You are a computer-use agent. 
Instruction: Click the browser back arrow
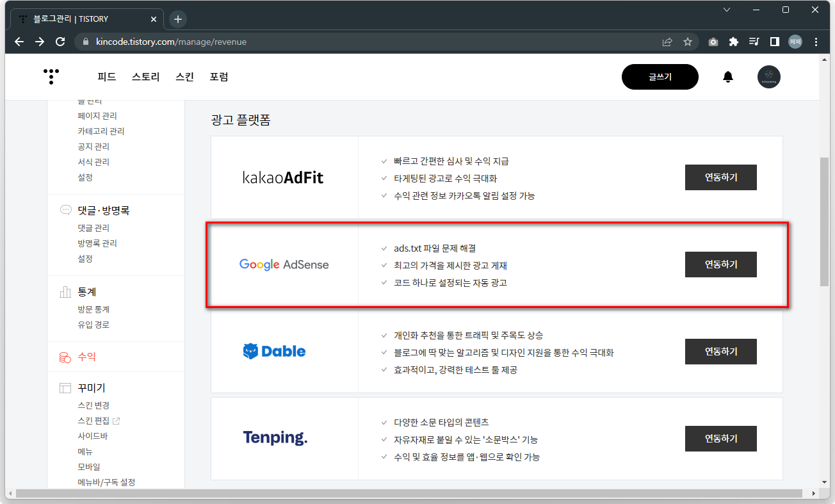(x=19, y=42)
